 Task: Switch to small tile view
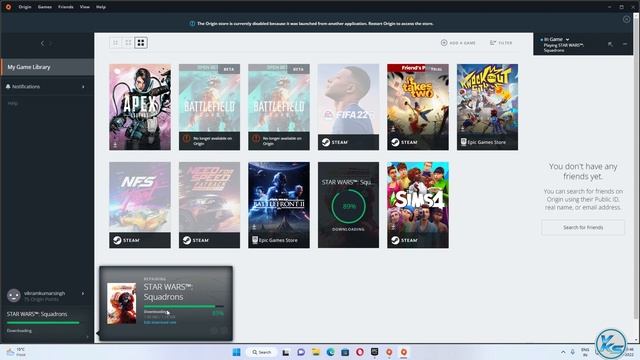(116, 42)
